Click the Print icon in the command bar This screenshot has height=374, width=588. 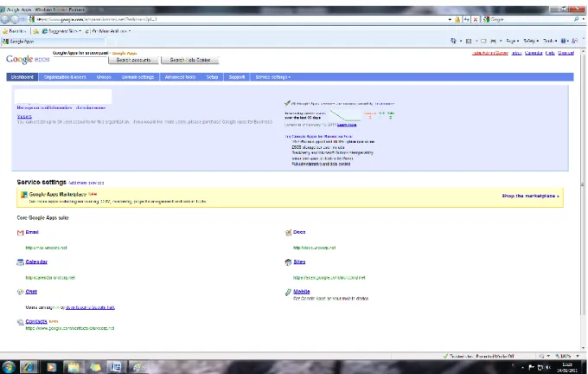point(493,41)
